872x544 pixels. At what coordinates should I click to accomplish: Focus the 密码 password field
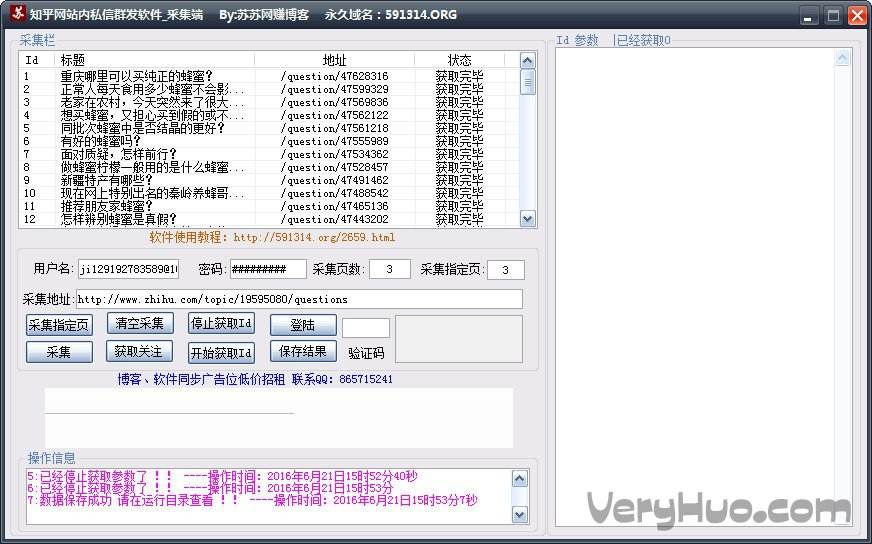[268, 269]
